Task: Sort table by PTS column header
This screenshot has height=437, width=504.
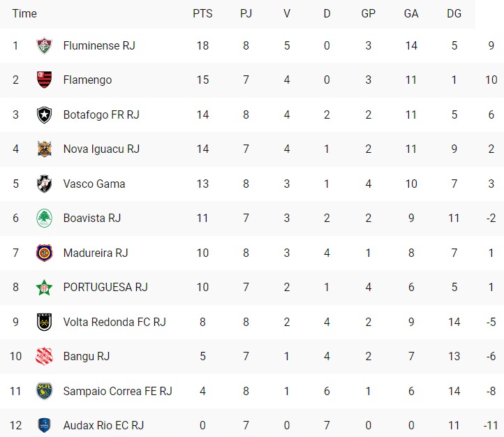Action: tap(202, 13)
